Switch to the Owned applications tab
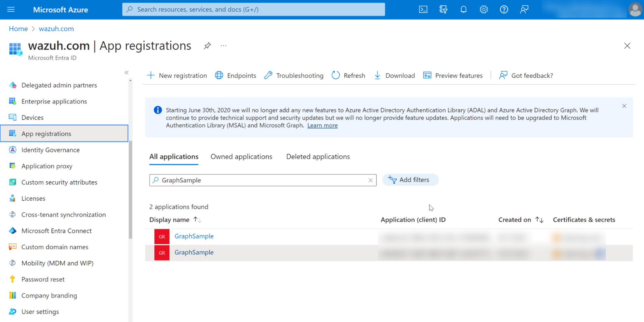644x322 pixels. point(241,157)
